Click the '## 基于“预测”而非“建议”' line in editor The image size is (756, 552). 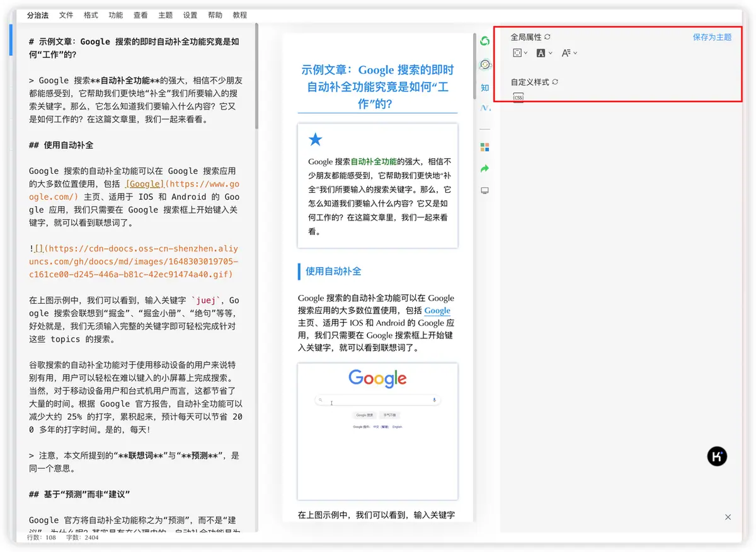point(79,494)
